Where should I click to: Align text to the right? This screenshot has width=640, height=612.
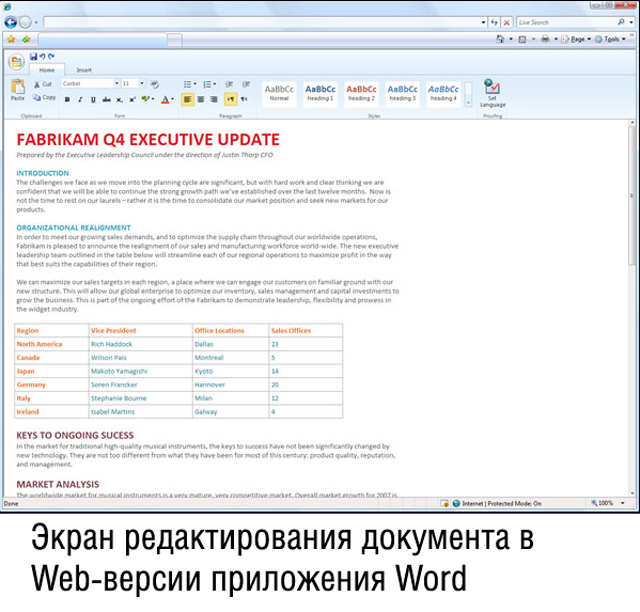pos(214,99)
